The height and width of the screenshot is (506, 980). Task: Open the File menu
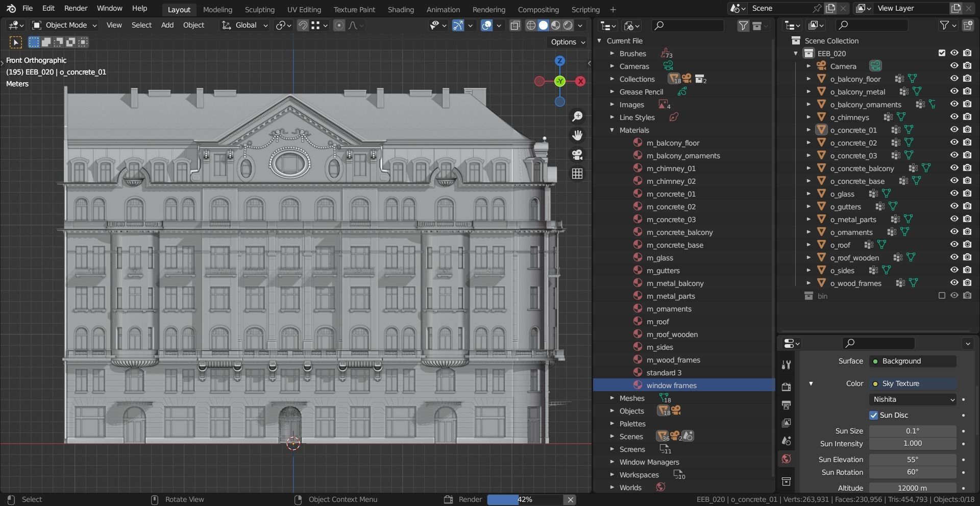pyautogui.click(x=28, y=8)
